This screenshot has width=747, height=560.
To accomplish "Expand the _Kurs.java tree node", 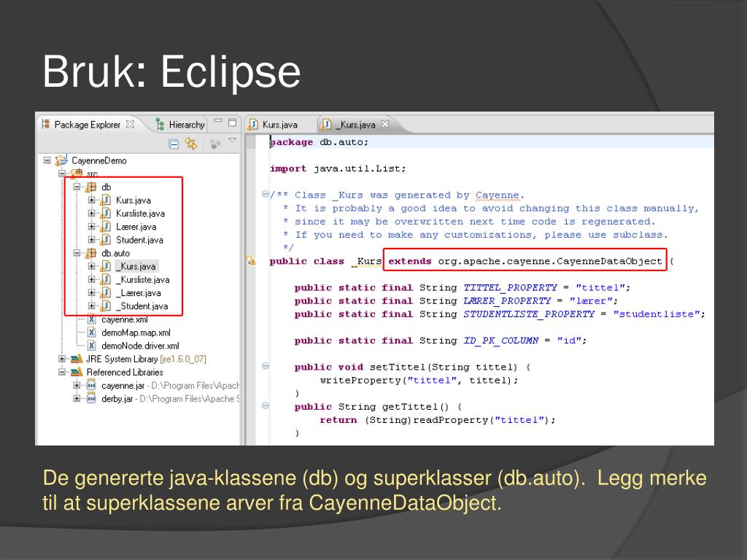I will 91,266.
